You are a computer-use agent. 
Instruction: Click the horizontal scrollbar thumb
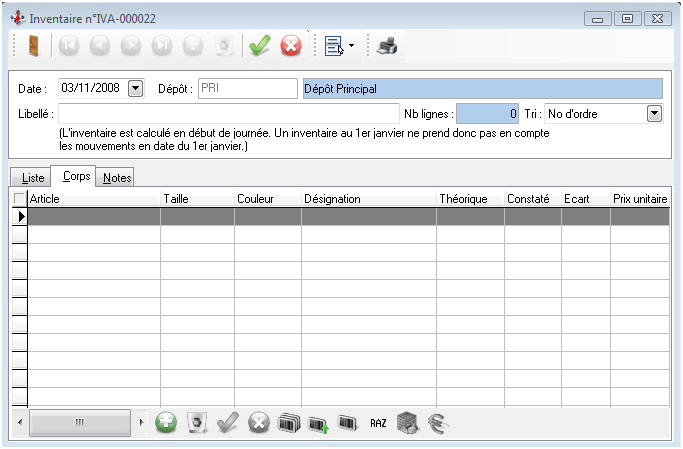(x=80, y=423)
